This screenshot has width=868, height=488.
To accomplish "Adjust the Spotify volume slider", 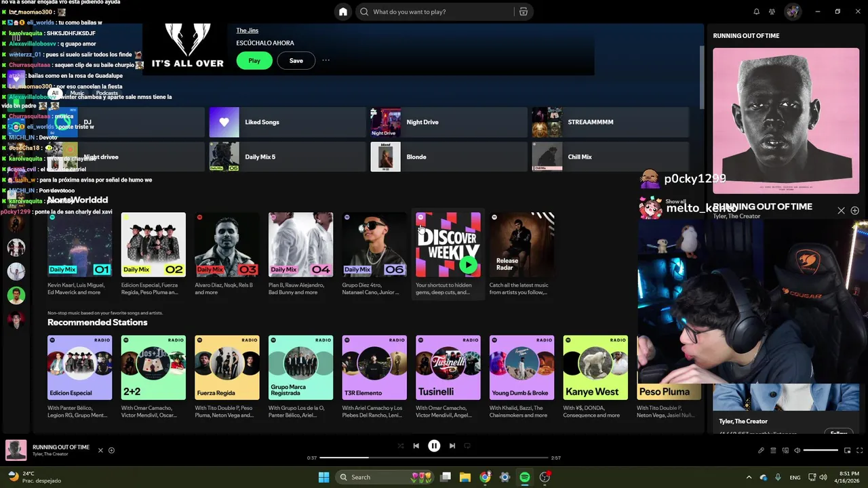I will point(821,450).
